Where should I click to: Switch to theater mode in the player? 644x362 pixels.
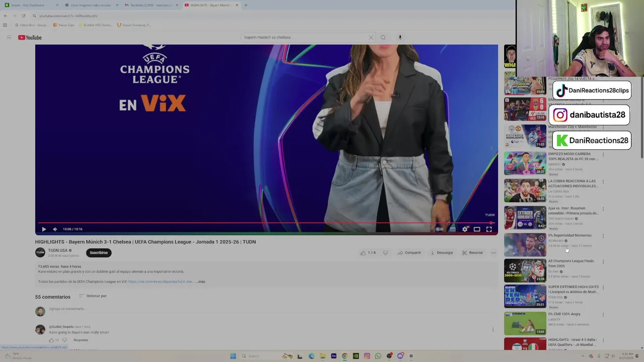(477, 229)
